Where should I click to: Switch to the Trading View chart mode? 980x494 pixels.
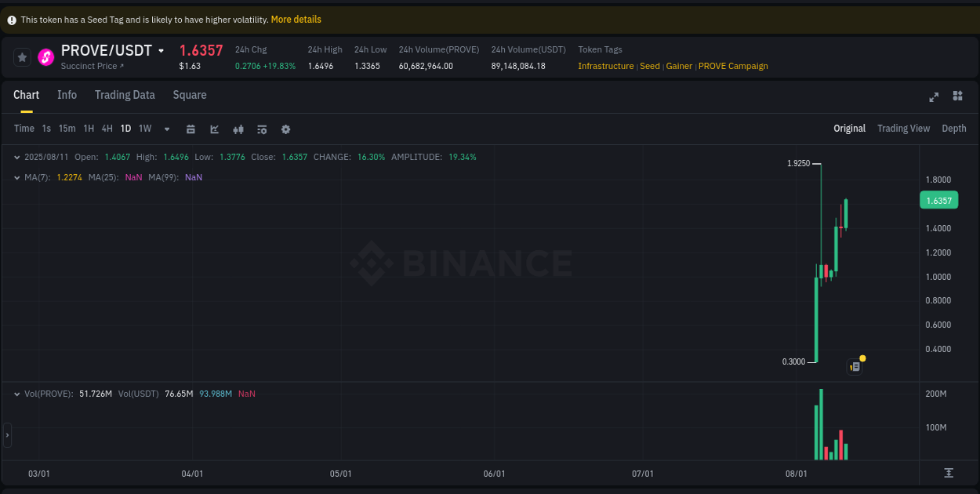pyautogui.click(x=903, y=128)
